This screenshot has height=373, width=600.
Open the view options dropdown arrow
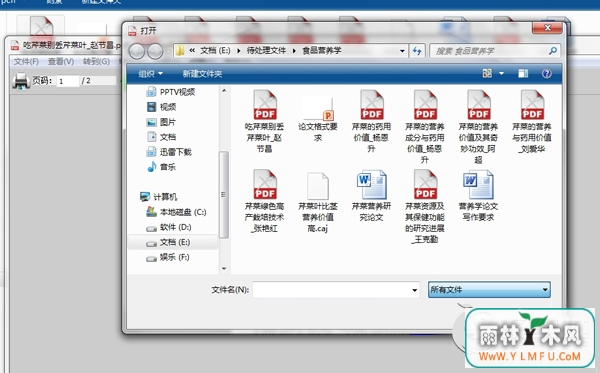click(x=501, y=73)
